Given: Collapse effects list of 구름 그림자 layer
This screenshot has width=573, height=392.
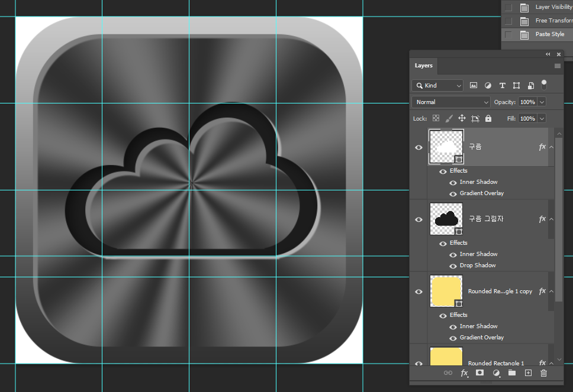Looking at the screenshot, I should [552, 219].
